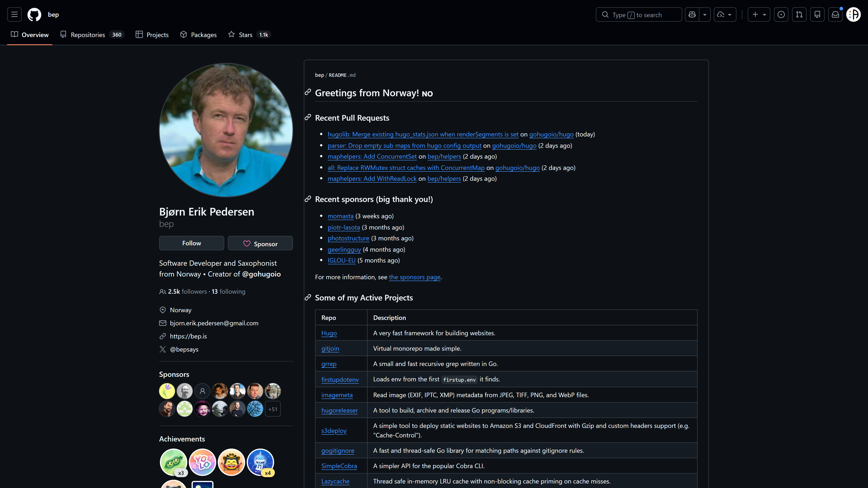Select the Overview tab
The width and height of the screenshot is (868, 488).
pyautogui.click(x=30, y=35)
